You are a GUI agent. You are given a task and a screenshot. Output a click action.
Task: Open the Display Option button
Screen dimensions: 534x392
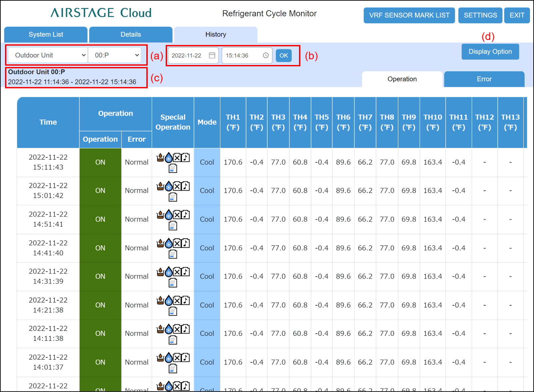(490, 52)
